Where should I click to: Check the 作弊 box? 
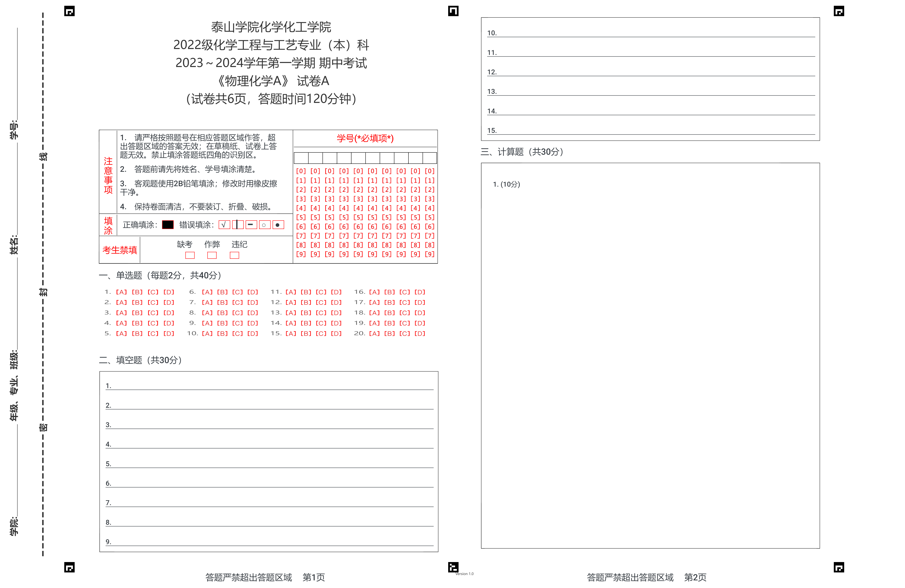[212, 255]
